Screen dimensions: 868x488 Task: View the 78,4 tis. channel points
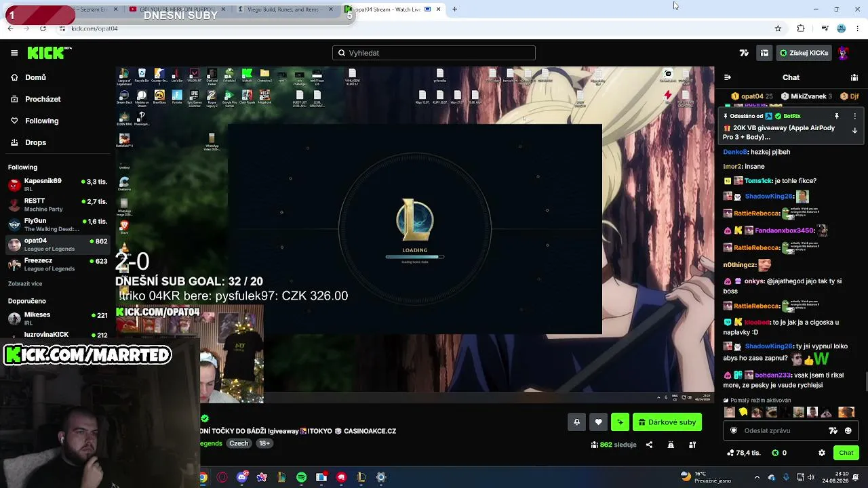[x=743, y=453]
